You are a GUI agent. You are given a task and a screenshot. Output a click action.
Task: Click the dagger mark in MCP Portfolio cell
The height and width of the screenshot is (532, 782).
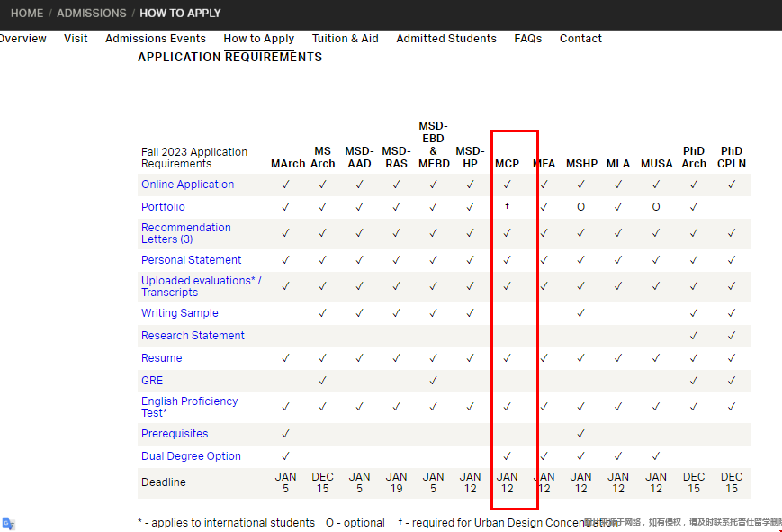508,205
